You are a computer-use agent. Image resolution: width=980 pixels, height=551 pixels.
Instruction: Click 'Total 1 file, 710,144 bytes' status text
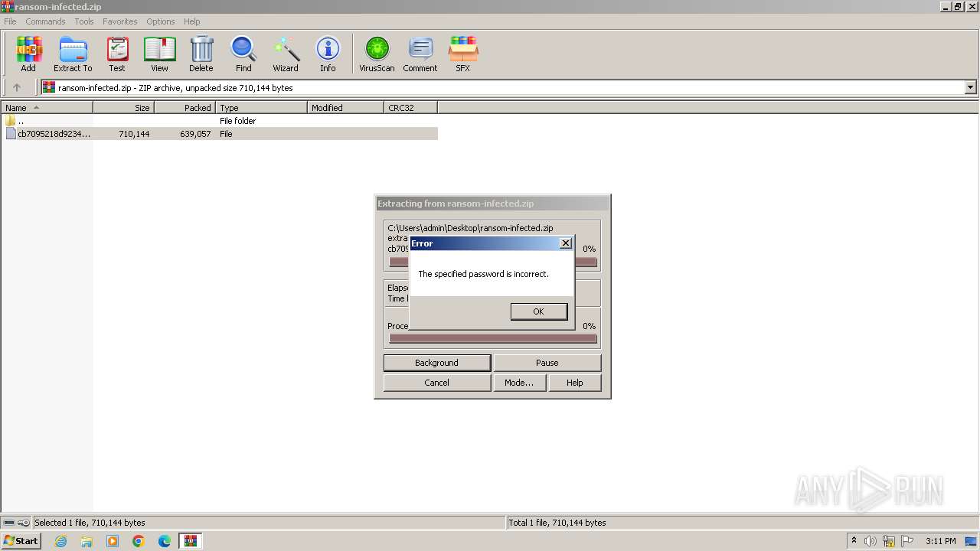tap(557, 523)
